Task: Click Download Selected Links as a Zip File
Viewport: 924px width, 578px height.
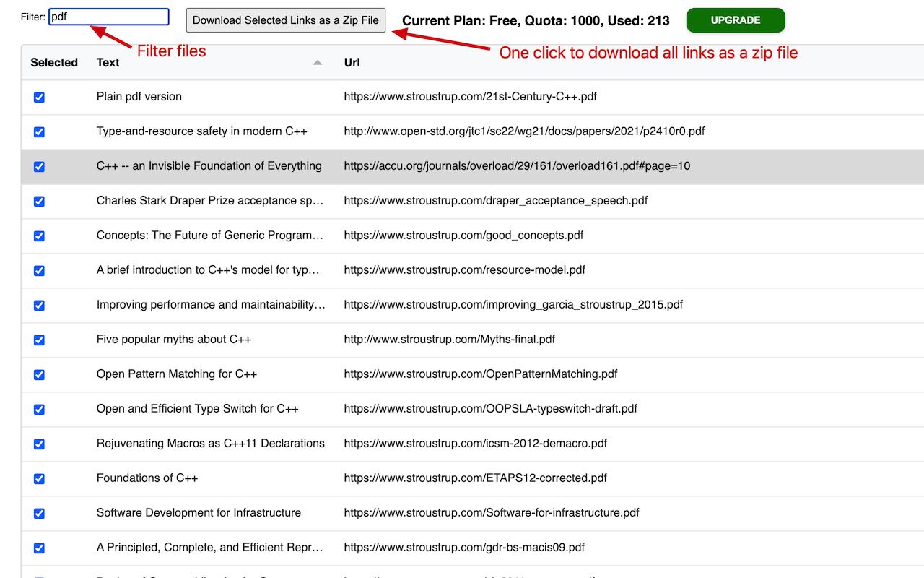Action: pos(285,20)
